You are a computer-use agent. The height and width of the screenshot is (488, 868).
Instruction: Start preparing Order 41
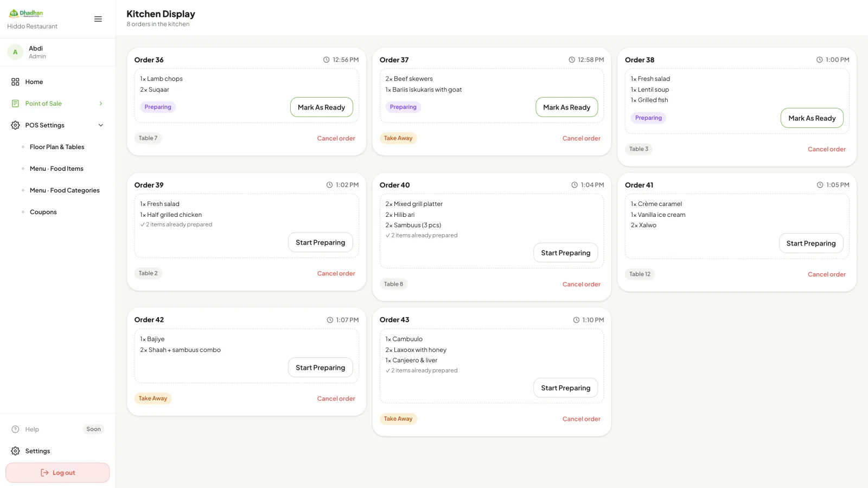(x=811, y=243)
